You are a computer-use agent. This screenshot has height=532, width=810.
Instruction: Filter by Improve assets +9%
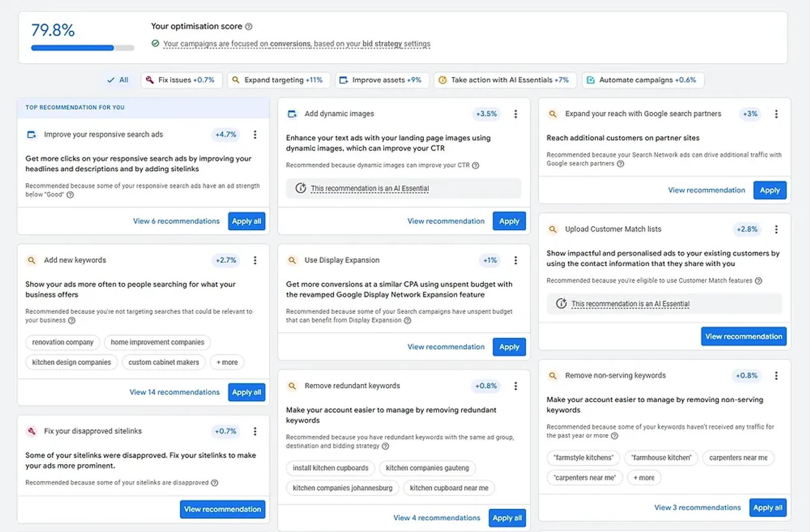382,80
